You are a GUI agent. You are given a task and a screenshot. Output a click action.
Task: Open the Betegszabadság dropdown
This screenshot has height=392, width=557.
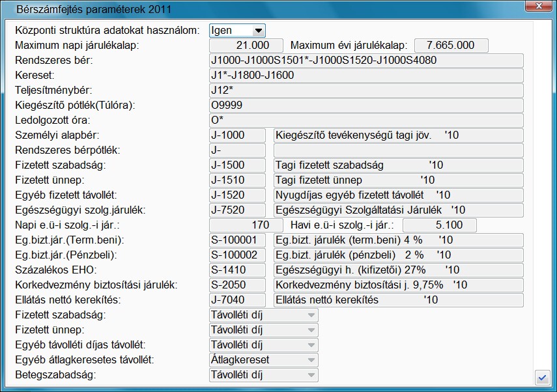tap(264, 374)
